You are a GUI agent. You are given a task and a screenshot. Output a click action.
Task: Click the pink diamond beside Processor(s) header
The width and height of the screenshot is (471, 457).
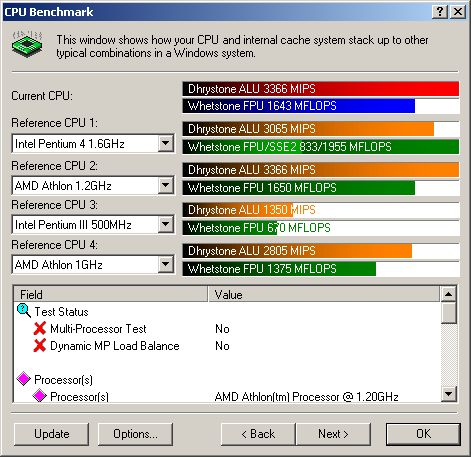tap(24, 379)
